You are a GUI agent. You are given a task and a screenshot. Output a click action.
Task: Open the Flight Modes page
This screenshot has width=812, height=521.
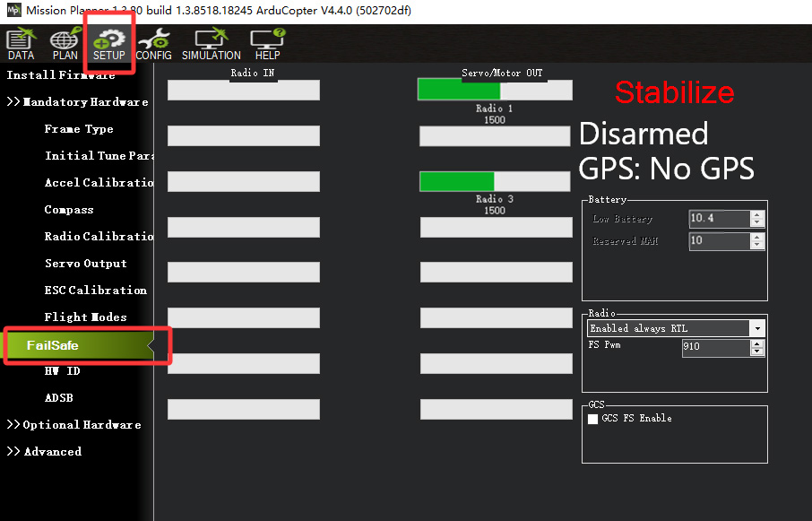[x=86, y=317]
